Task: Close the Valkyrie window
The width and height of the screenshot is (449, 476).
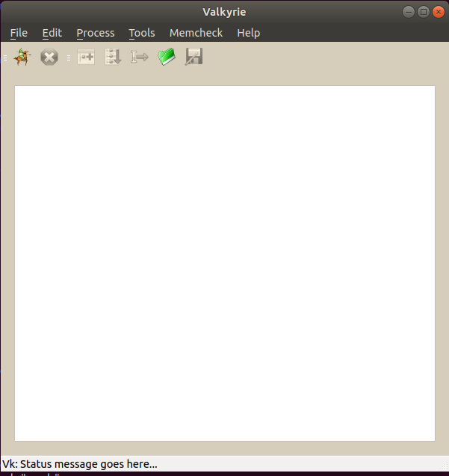Action: (439, 12)
